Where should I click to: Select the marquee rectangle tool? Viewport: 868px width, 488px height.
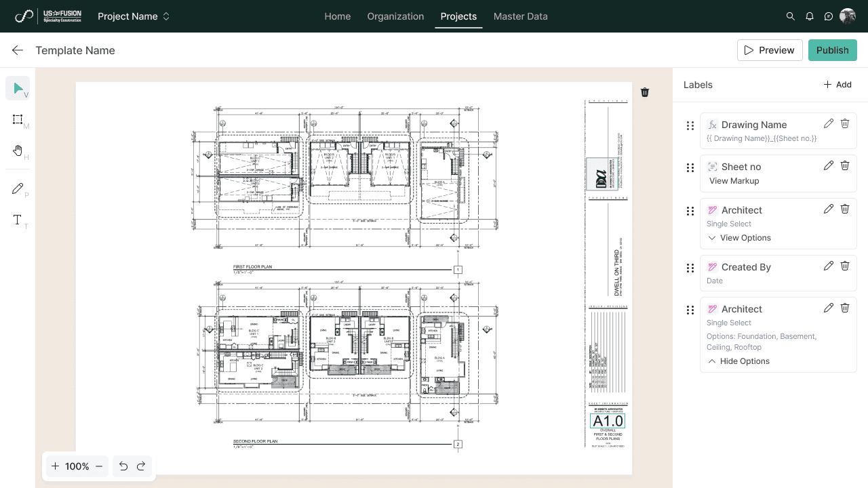pos(18,119)
